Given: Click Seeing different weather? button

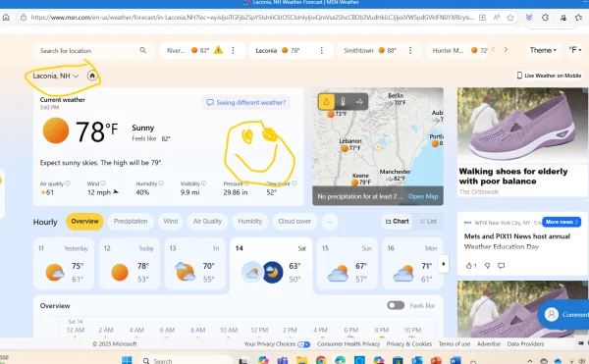Looking at the screenshot, I should pyautogui.click(x=246, y=102).
